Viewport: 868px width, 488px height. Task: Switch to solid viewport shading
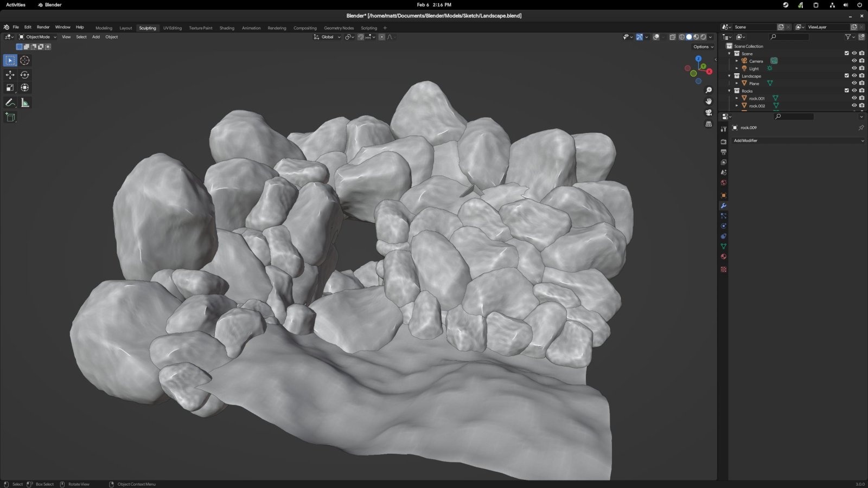(x=689, y=37)
